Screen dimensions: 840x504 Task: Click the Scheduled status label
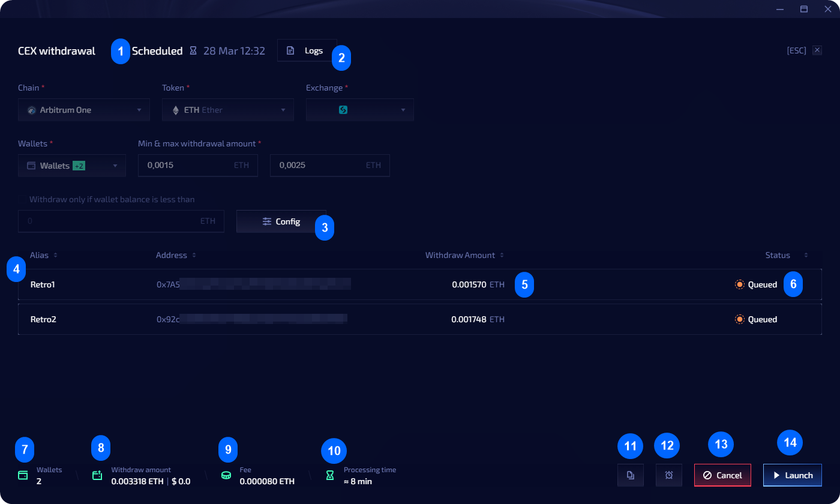tap(157, 51)
